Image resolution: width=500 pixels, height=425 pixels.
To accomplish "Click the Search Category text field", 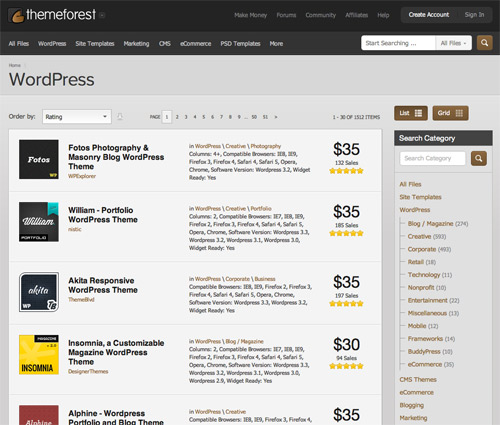I will pyautogui.click(x=432, y=158).
